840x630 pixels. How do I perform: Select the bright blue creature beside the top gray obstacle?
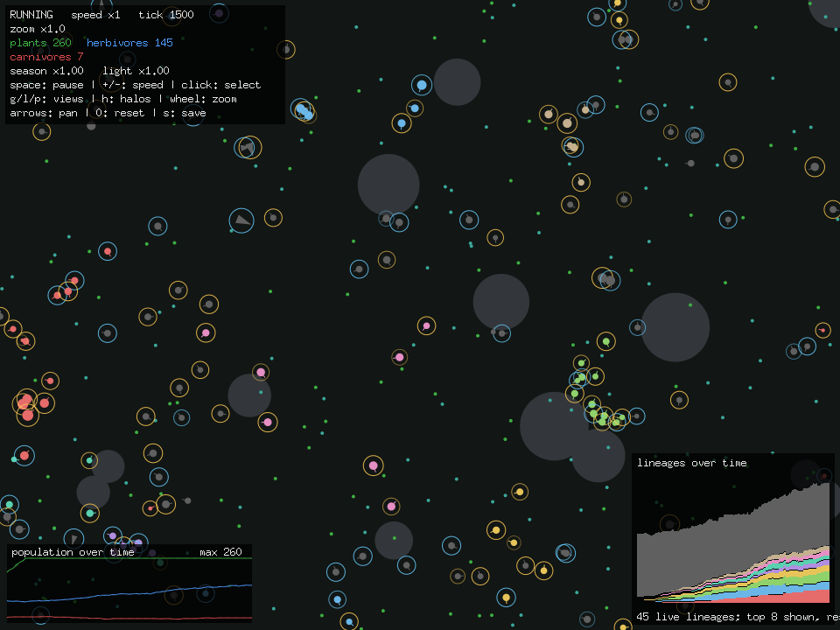[x=422, y=85]
